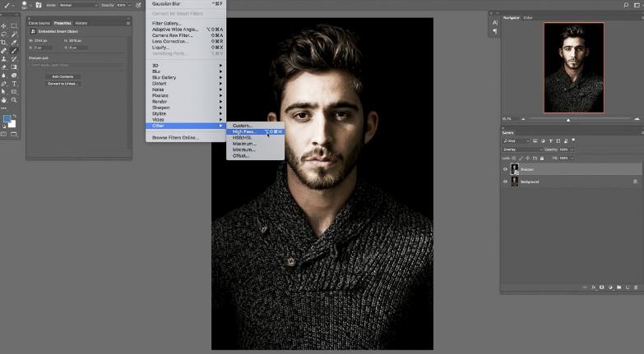The height and width of the screenshot is (354, 644).
Task: Open brush Mode Normal dropdown
Action: coord(78,5)
